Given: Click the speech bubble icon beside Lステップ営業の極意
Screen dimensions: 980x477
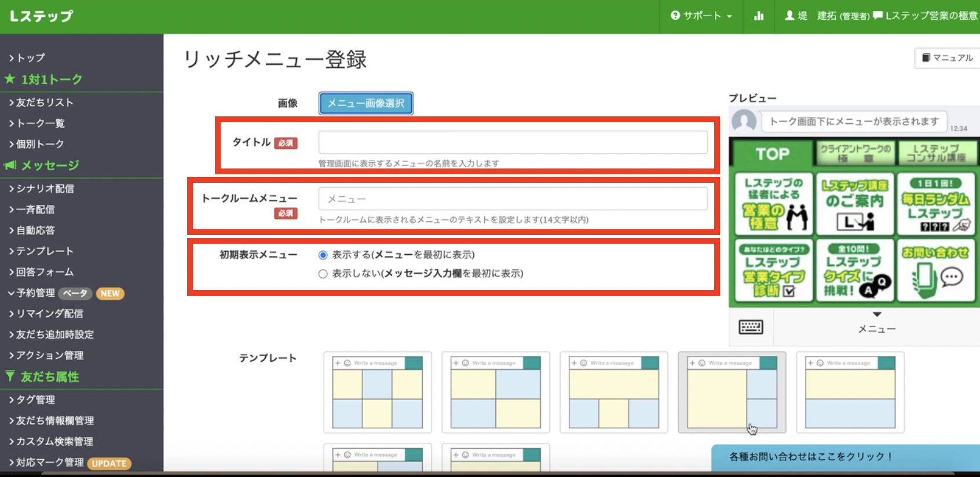Looking at the screenshot, I should coord(877,16).
